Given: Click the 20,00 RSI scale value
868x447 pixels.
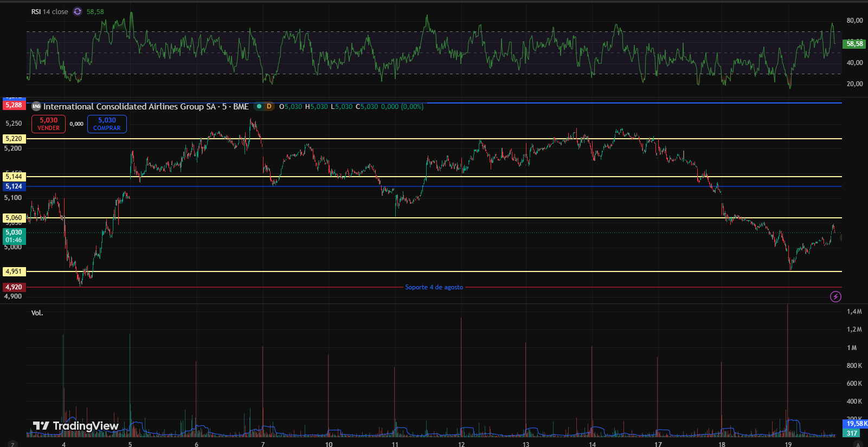Looking at the screenshot, I should [854, 84].
